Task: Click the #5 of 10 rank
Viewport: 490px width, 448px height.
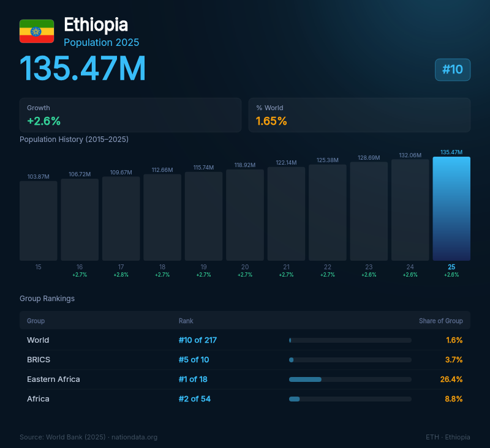Action: click(x=194, y=360)
